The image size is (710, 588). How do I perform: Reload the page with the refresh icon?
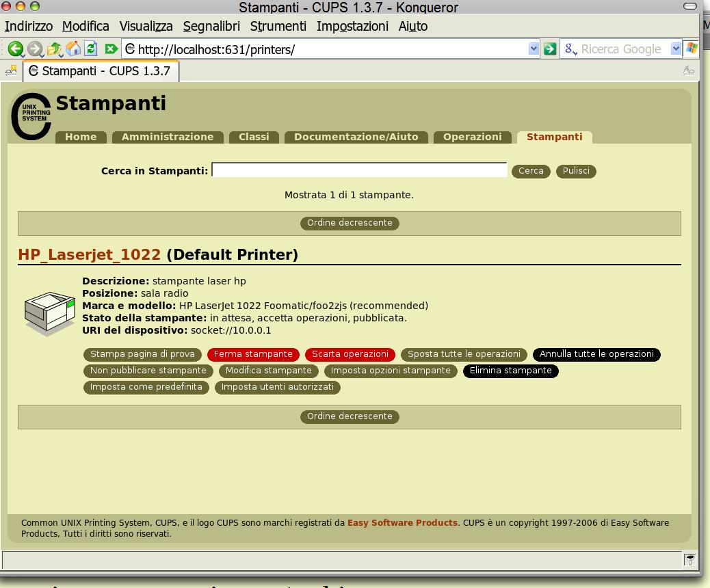(x=91, y=49)
